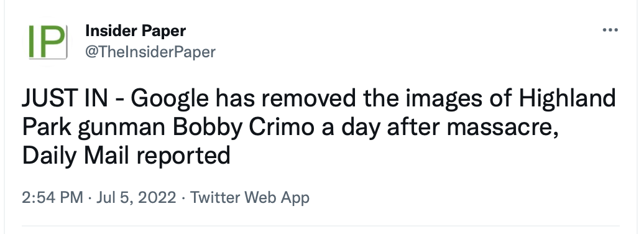The height and width of the screenshot is (234, 644).
Task: Click the word reported ending the tweet
Action: 183,157
